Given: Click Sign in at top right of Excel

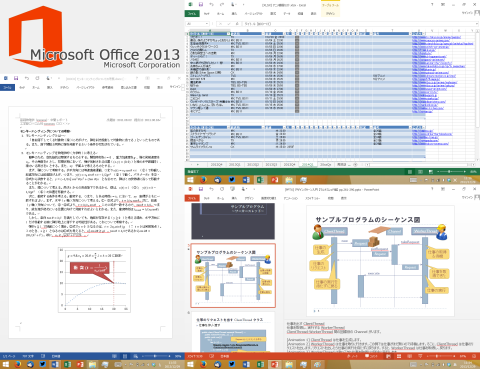Looking at the screenshot, I should [x=467, y=13].
